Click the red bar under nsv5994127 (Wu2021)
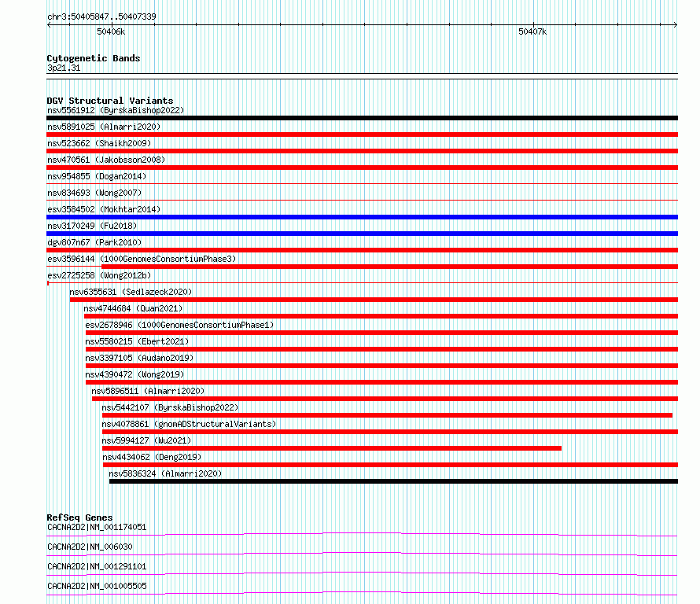Viewport: 700px width, 604px height. click(x=332, y=448)
